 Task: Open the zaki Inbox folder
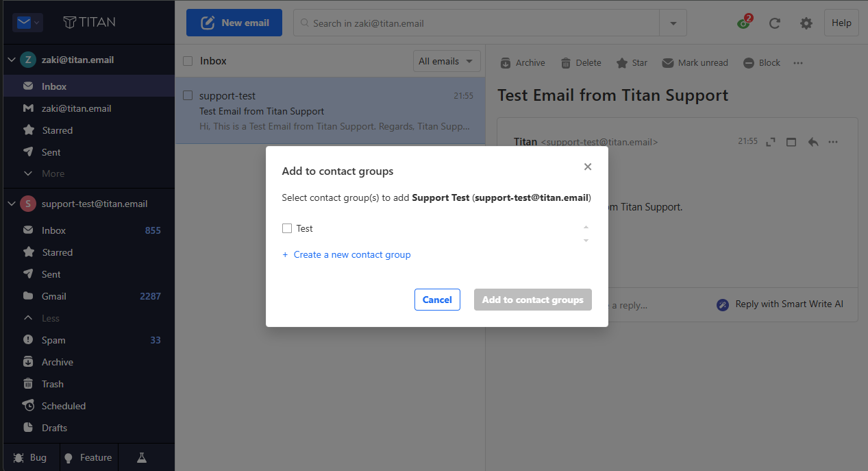pos(89,86)
